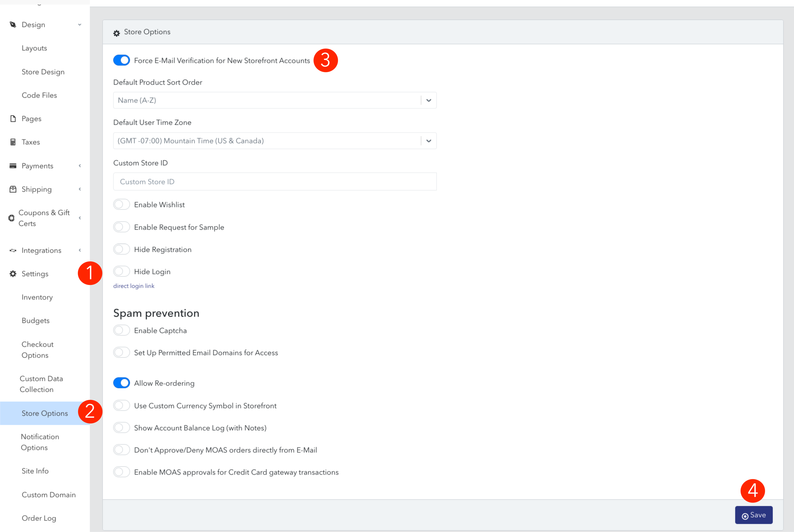Screen dimensions: 794x532
Task: Click the Save button
Action: tap(754, 515)
